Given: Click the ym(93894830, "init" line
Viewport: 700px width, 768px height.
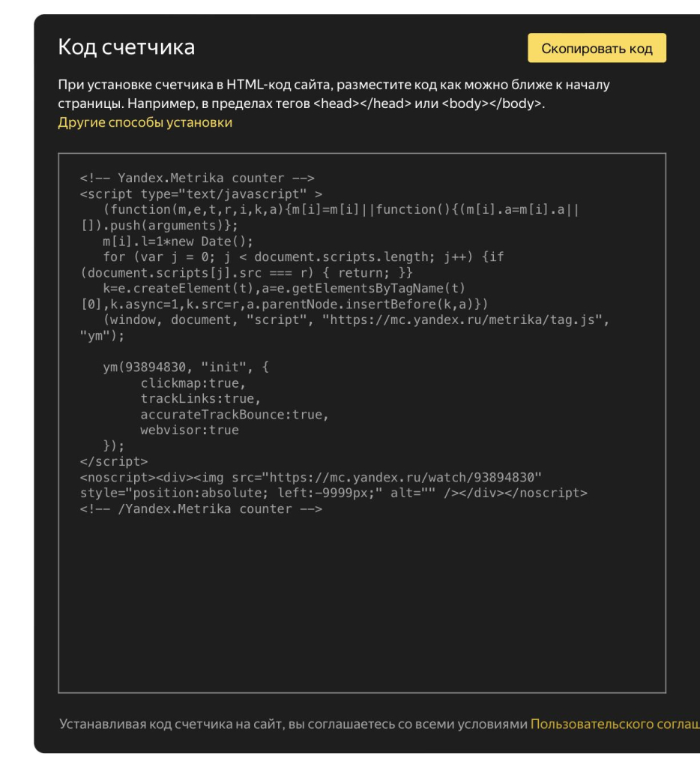Looking at the screenshot, I should [x=184, y=367].
